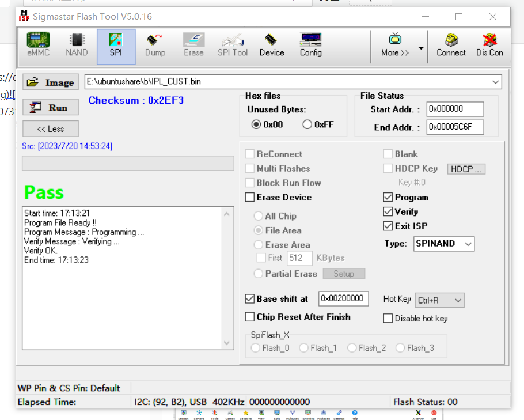Collapse options with the << Less button
The image size is (524, 420).
click(51, 129)
